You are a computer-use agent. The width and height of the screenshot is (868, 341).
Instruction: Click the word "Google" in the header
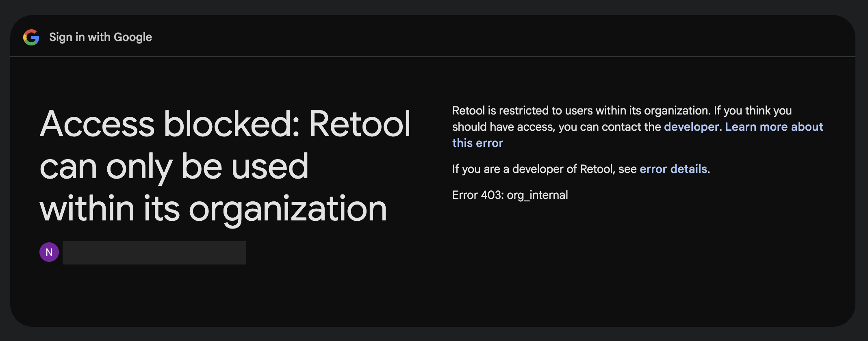tap(133, 37)
